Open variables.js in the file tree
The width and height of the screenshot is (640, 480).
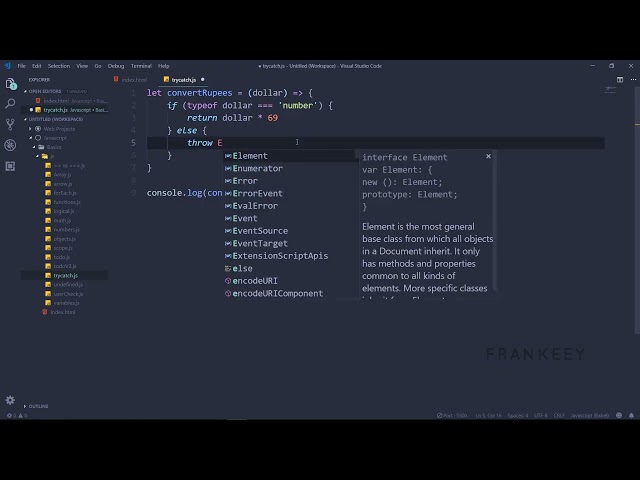click(66, 303)
